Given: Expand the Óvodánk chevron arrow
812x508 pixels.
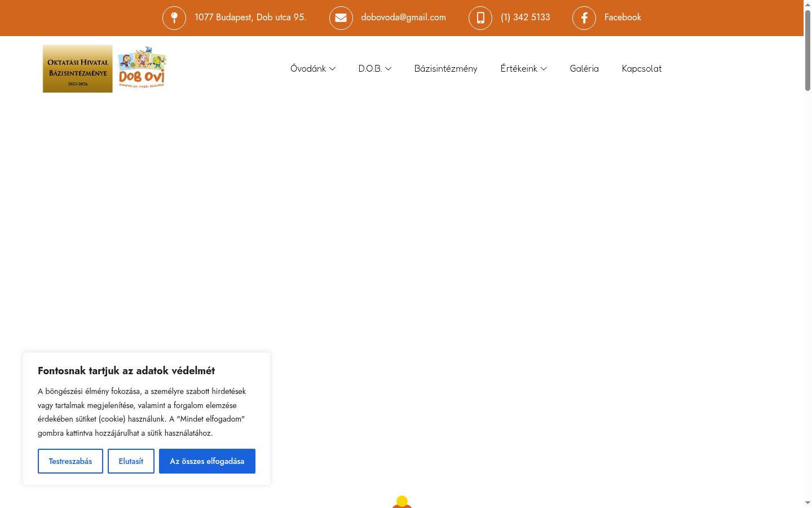Looking at the screenshot, I should pos(332,69).
